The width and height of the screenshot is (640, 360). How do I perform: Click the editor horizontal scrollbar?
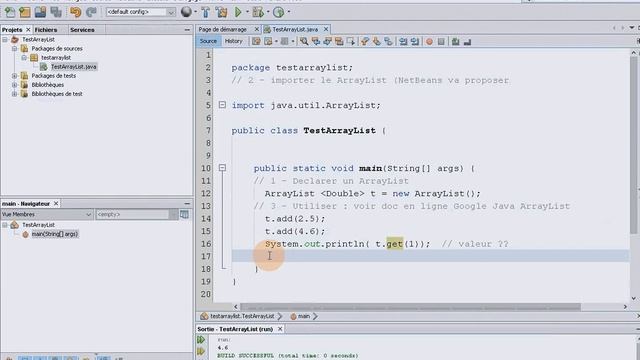pos(410,307)
